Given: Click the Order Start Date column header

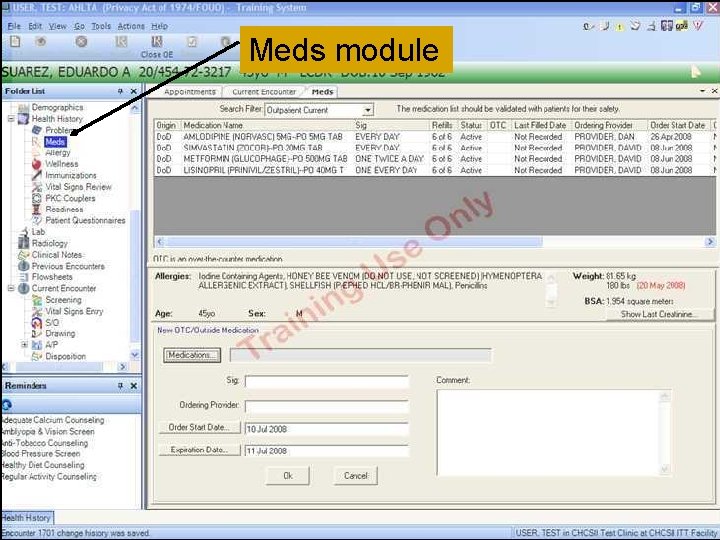Looking at the screenshot, I should click(x=678, y=125).
